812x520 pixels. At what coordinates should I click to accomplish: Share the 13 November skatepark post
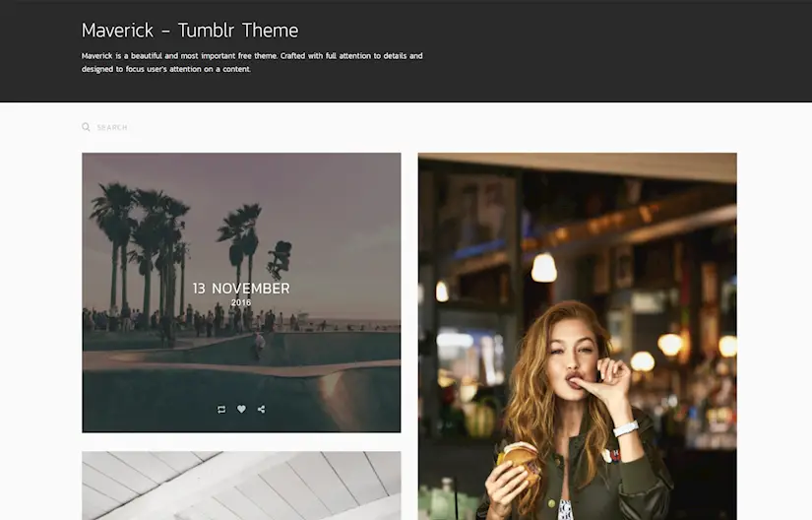point(262,409)
